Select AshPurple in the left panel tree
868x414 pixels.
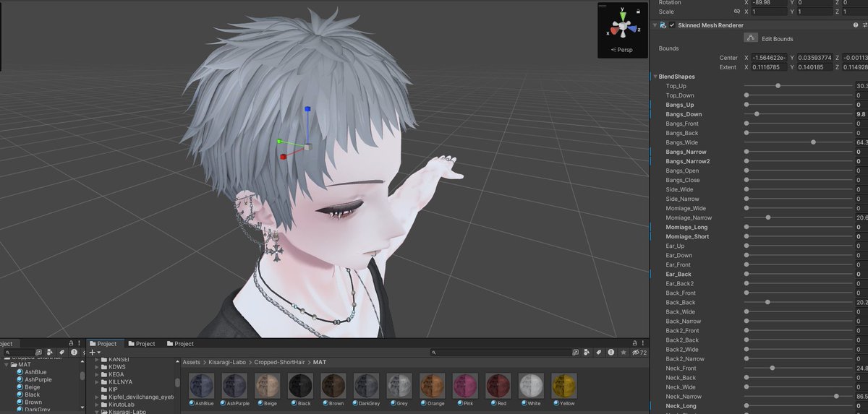[x=38, y=379]
